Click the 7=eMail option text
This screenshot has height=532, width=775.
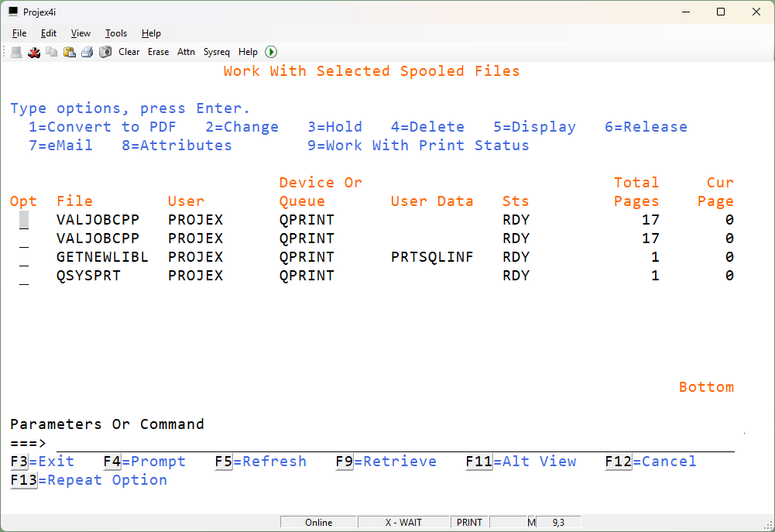60,146
